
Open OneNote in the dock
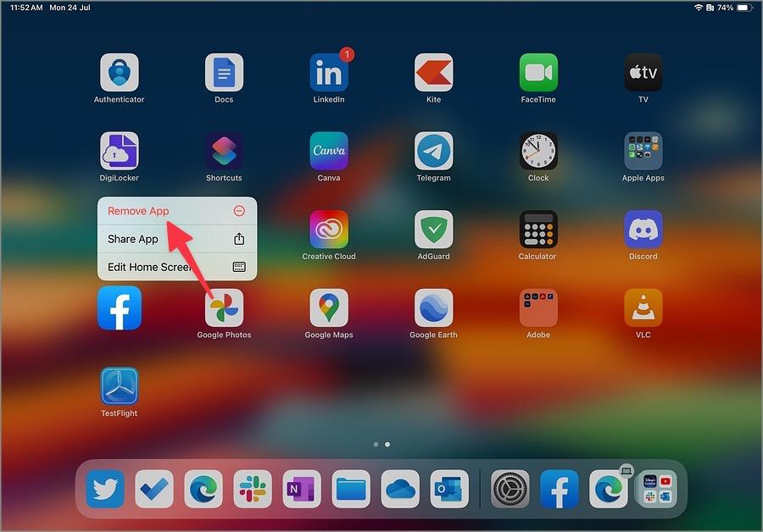302,489
